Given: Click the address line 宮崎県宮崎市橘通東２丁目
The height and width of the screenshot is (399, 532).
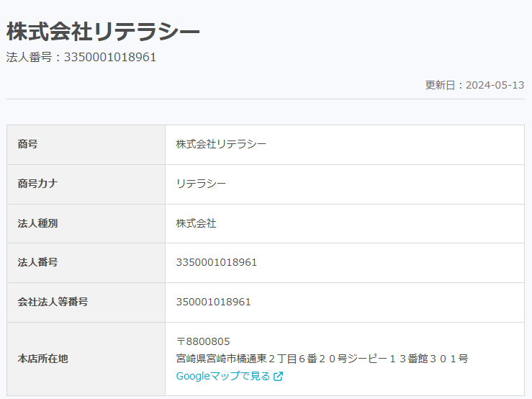Looking at the screenshot, I should point(322,359).
